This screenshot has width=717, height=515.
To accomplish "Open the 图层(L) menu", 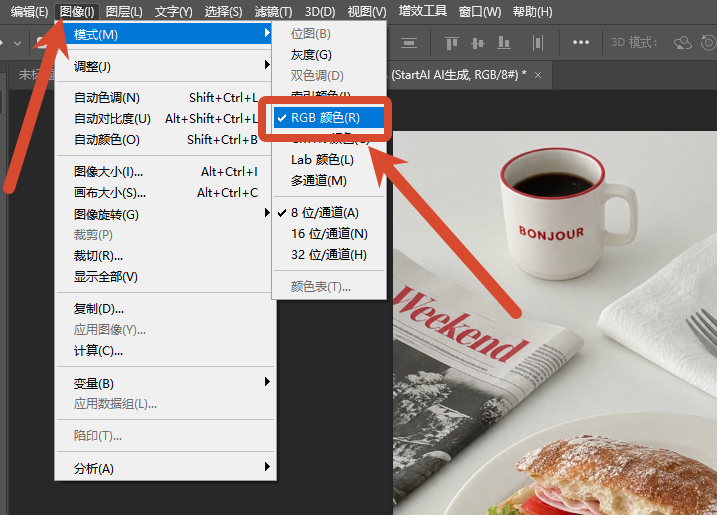I will [x=124, y=11].
